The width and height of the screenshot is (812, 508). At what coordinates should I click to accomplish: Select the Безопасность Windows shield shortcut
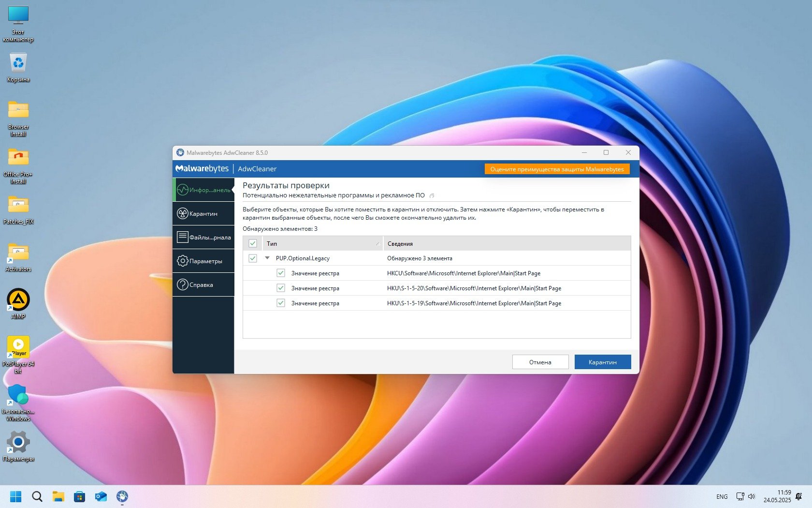[x=18, y=403]
